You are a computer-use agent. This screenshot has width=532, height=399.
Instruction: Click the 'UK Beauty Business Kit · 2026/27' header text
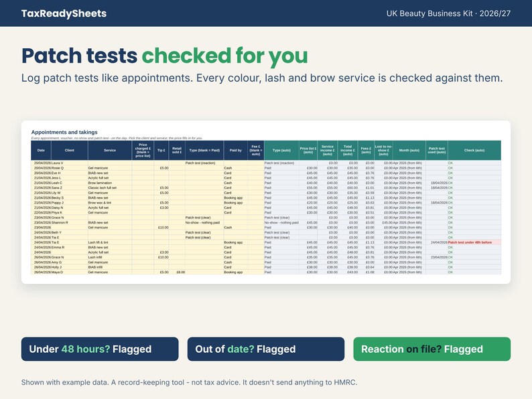click(x=448, y=13)
